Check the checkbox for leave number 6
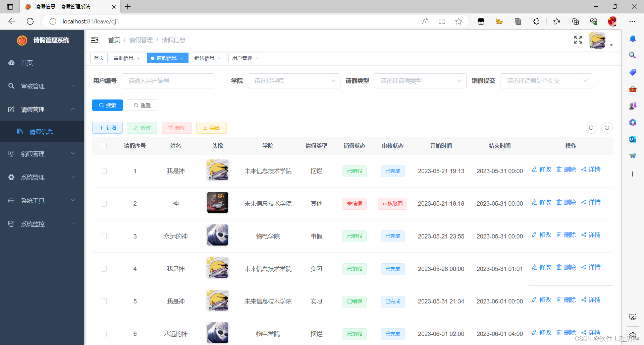This screenshot has width=644, height=345. (x=104, y=334)
